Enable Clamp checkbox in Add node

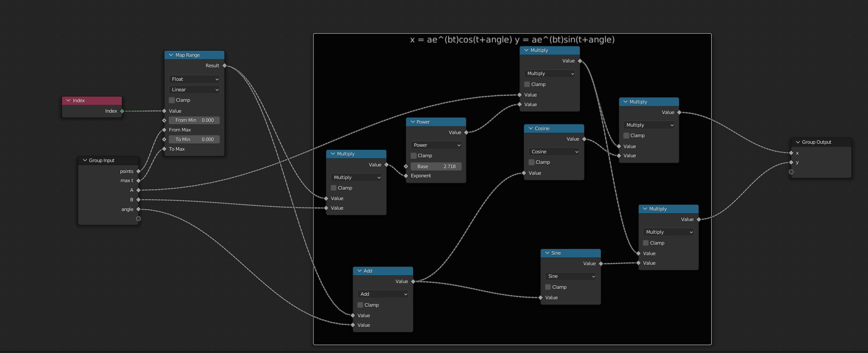pos(360,305)
